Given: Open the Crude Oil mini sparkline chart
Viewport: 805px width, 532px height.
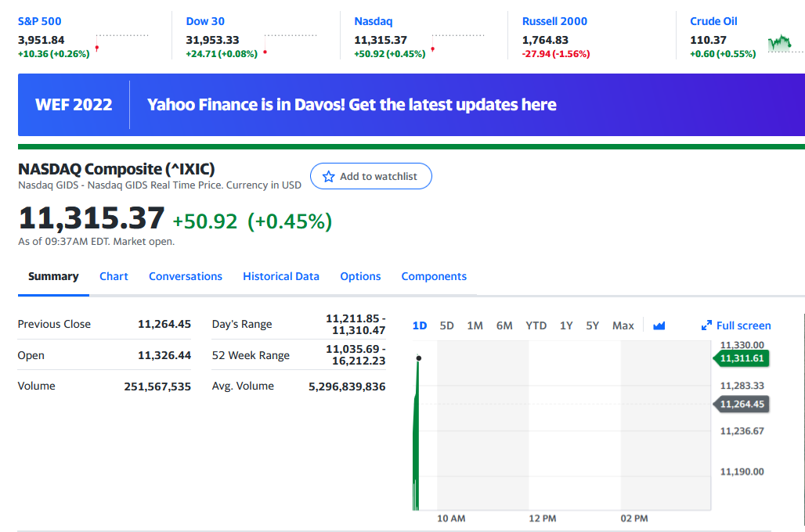Looking at the screenshot, I should click(785, 44).
